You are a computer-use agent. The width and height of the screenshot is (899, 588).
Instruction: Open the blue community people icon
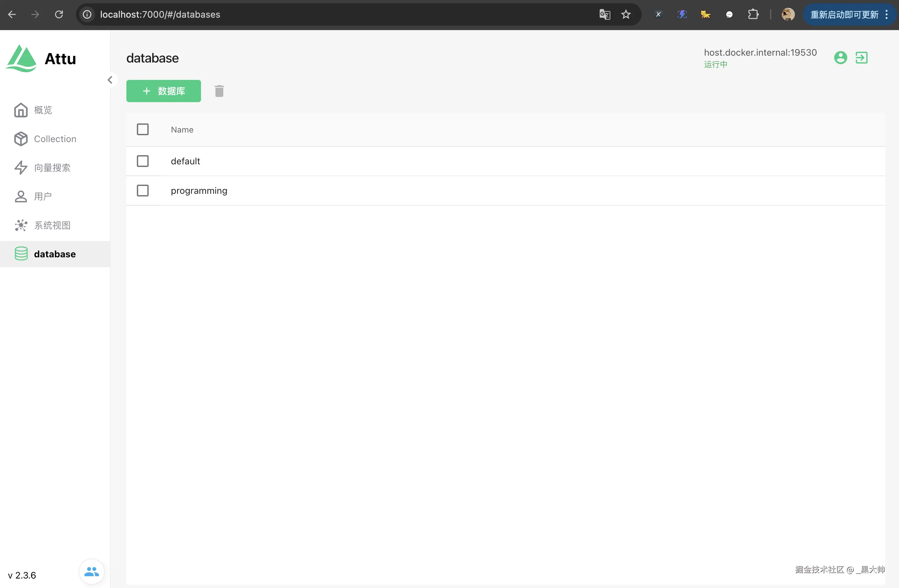pos(91,571)
